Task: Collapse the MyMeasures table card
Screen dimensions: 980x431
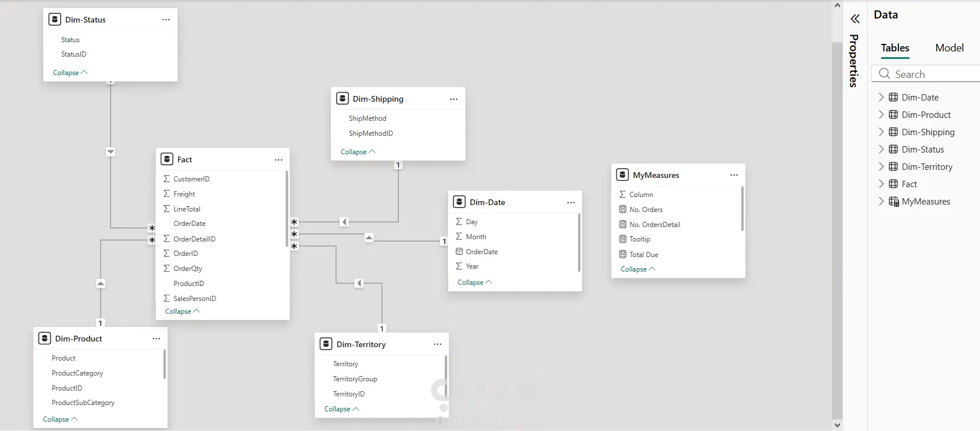Action: pos(638,269)
